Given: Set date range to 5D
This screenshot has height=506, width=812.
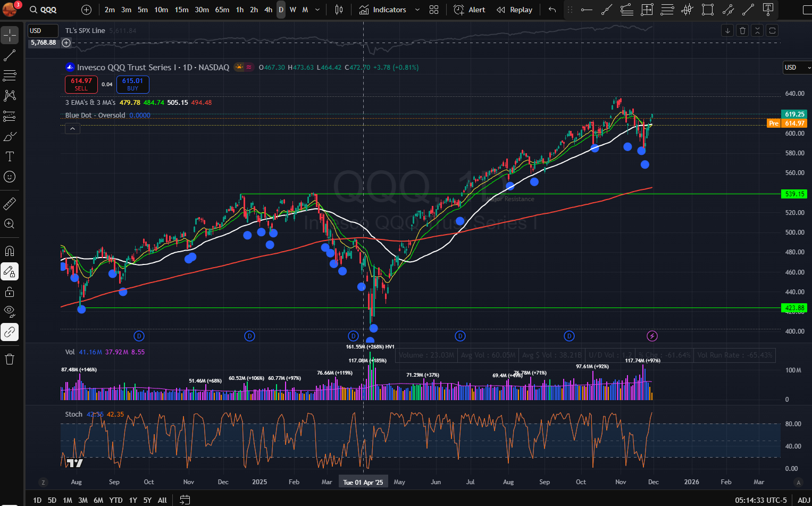Looking at the screenshot, I should (x=52, y=500).
